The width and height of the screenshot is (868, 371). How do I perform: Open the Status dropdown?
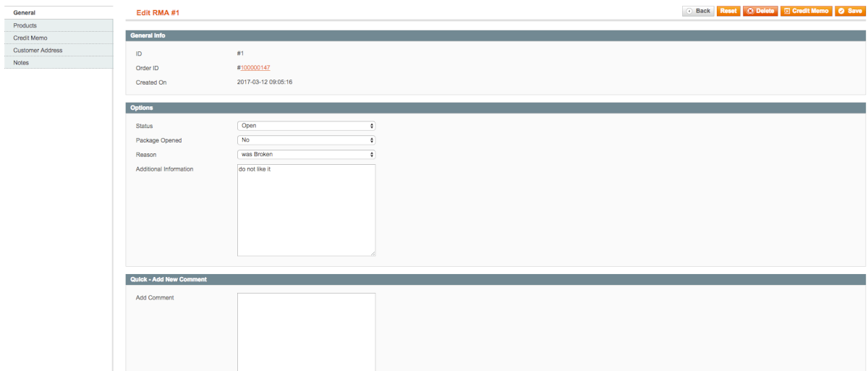point(306,126)
